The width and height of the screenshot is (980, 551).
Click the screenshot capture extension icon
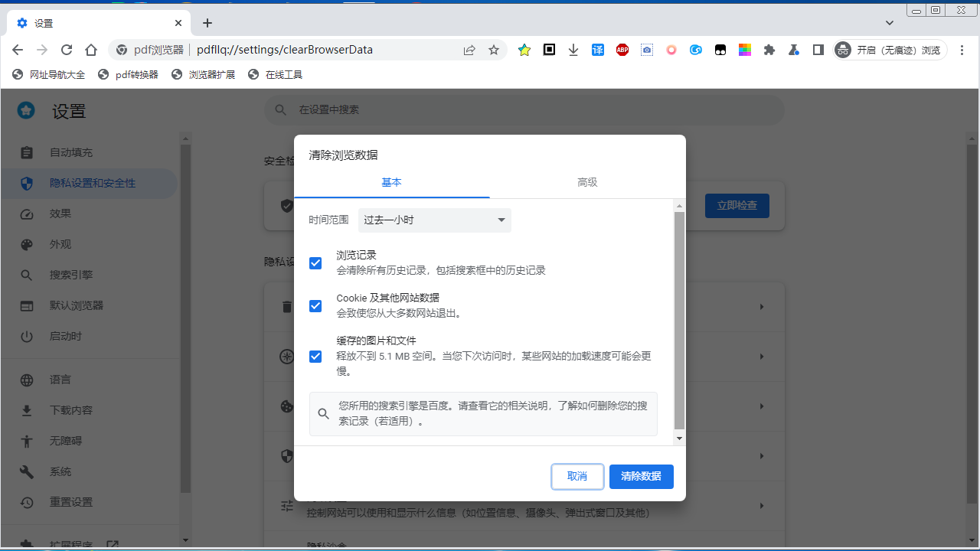(x=646, y=50)
